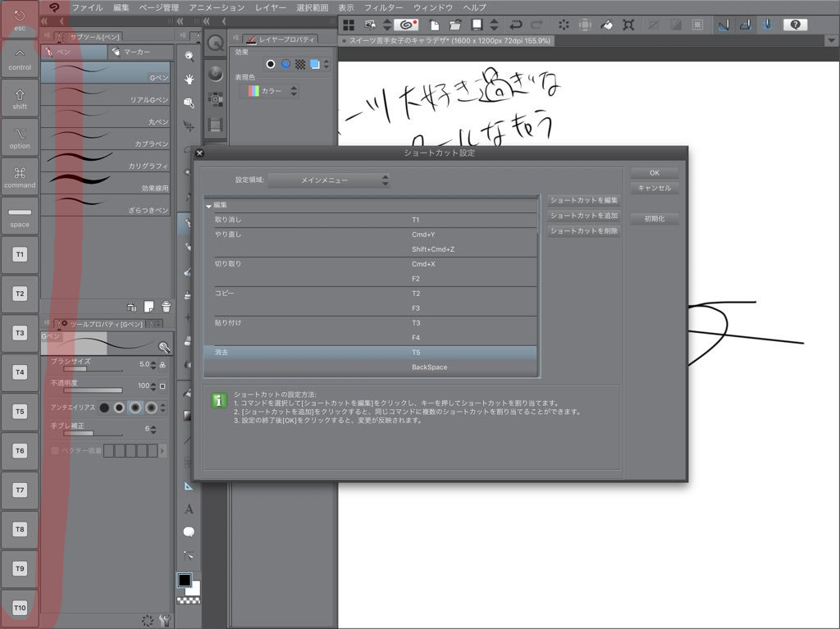Select the レイヤープロパティ panel tab

tap(281, 39)
